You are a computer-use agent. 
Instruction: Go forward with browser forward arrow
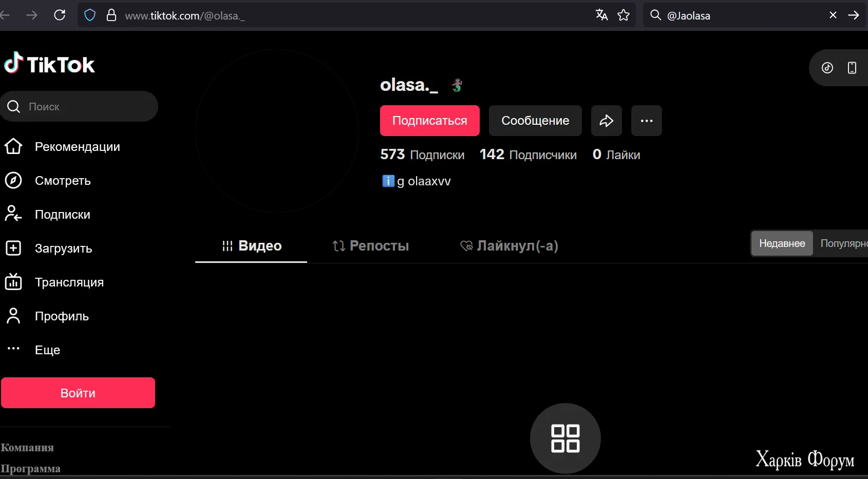click(x=32, y=15)
